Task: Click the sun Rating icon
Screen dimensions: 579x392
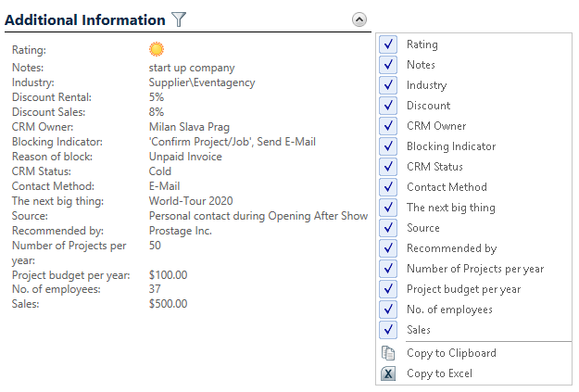Action: coord(157,50)
